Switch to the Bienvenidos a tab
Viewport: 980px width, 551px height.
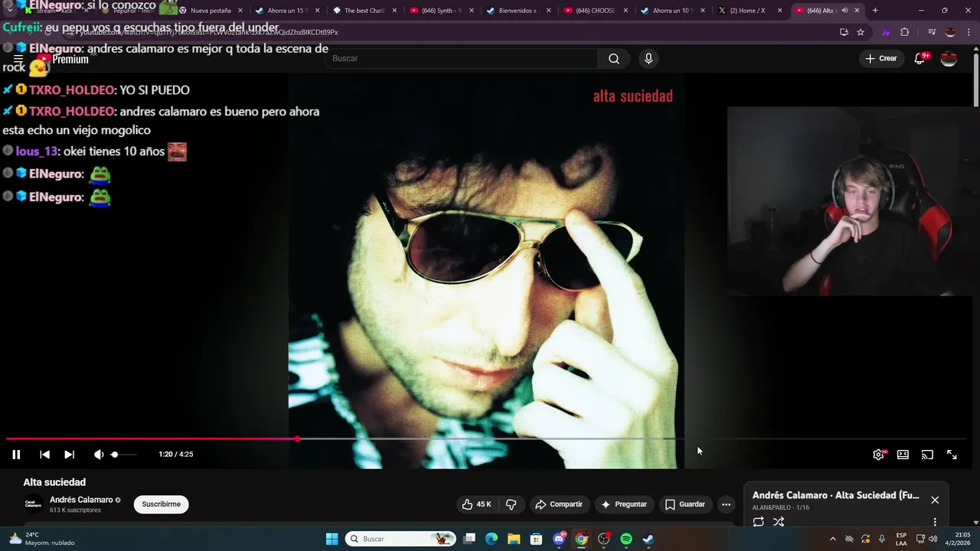(x=518, y=11)
